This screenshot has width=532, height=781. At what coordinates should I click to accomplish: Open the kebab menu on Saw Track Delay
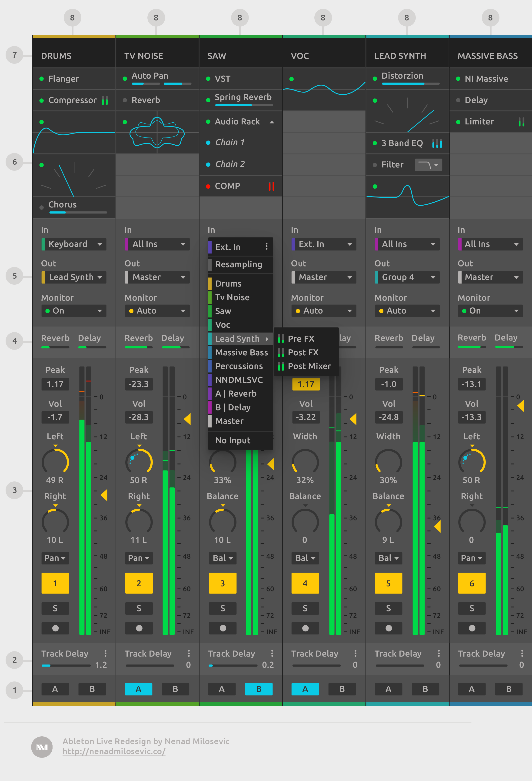pos(272,653)
